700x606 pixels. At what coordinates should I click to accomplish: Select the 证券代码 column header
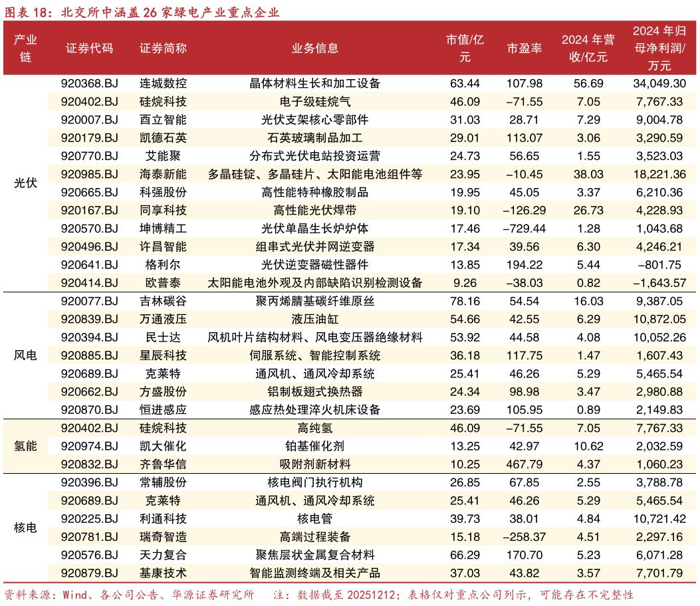point(91,48)
